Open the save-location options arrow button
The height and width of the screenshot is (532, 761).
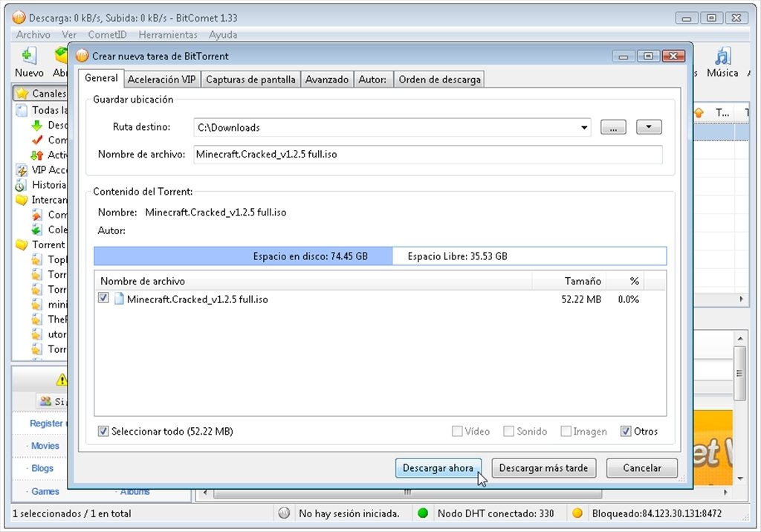649,127
